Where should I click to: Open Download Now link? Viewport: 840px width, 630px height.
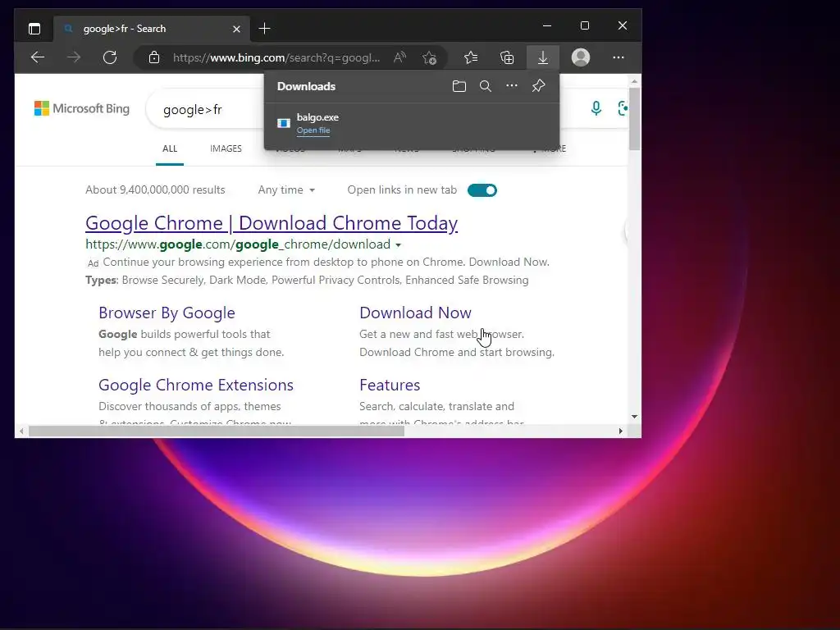tap(415, 313)
